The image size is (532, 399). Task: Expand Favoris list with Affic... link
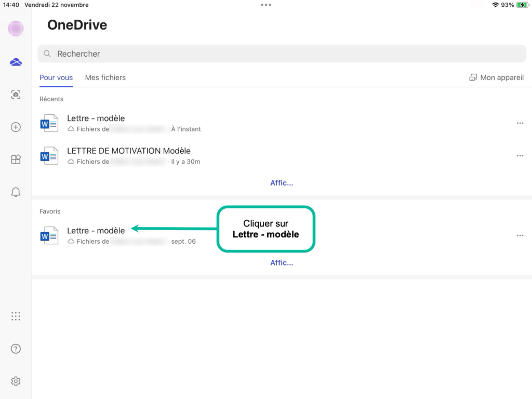281,263
